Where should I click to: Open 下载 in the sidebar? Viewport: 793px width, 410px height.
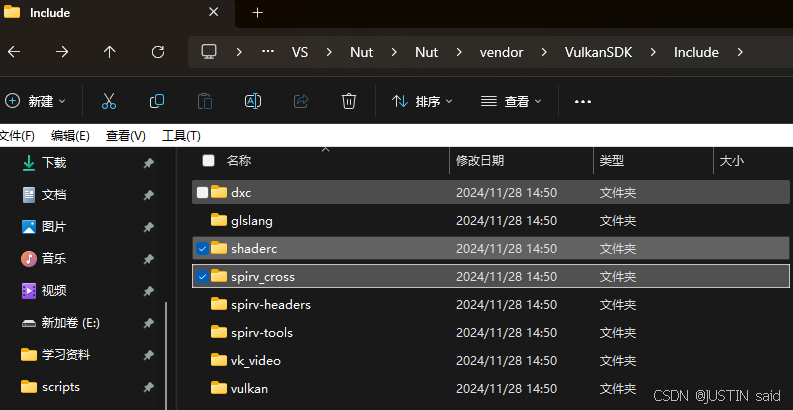[54, 163]
